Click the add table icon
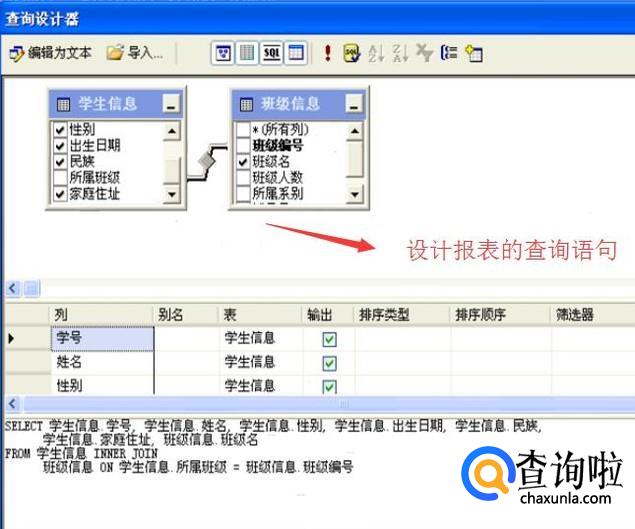 click(x=474, y=53)
